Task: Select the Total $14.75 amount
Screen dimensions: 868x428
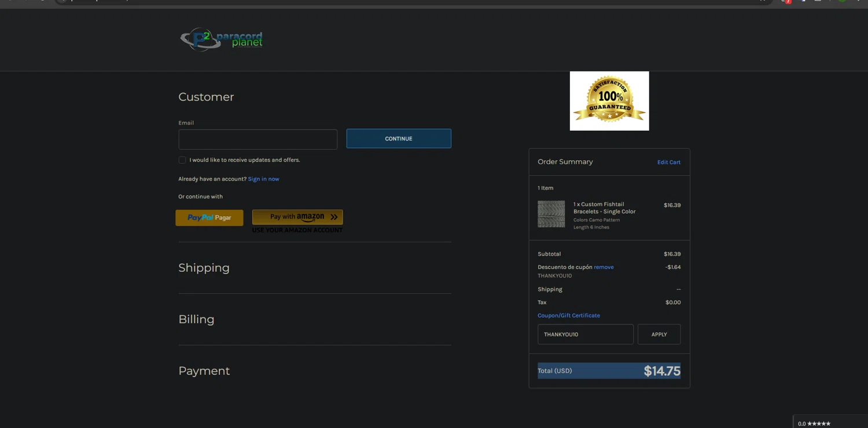Action: pyautogui.click(x=662, y=371)
